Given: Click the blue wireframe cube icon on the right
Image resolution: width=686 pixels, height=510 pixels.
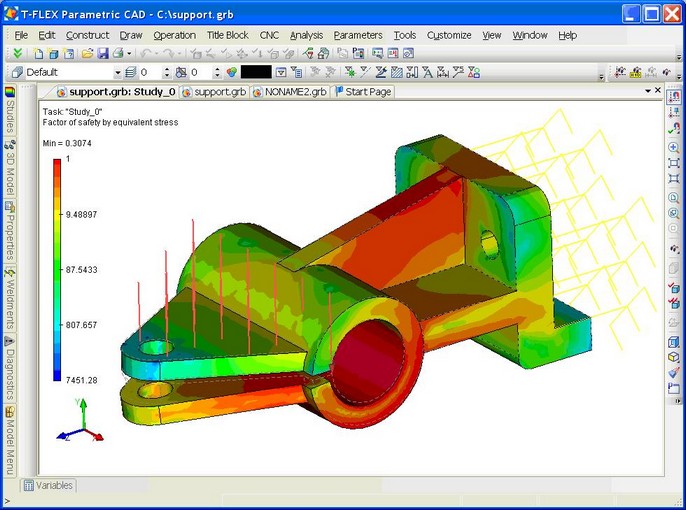Looking at the screenshot, I should (674, 342).
